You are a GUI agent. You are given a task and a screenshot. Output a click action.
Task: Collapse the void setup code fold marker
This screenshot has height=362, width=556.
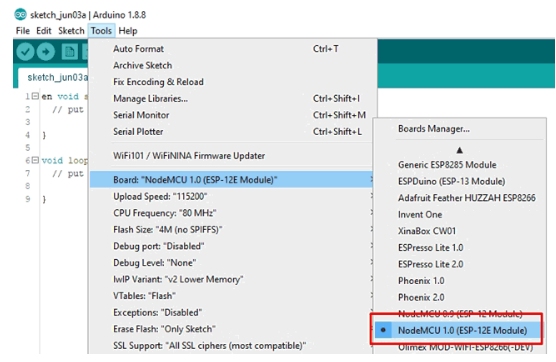tap(35, 96)
